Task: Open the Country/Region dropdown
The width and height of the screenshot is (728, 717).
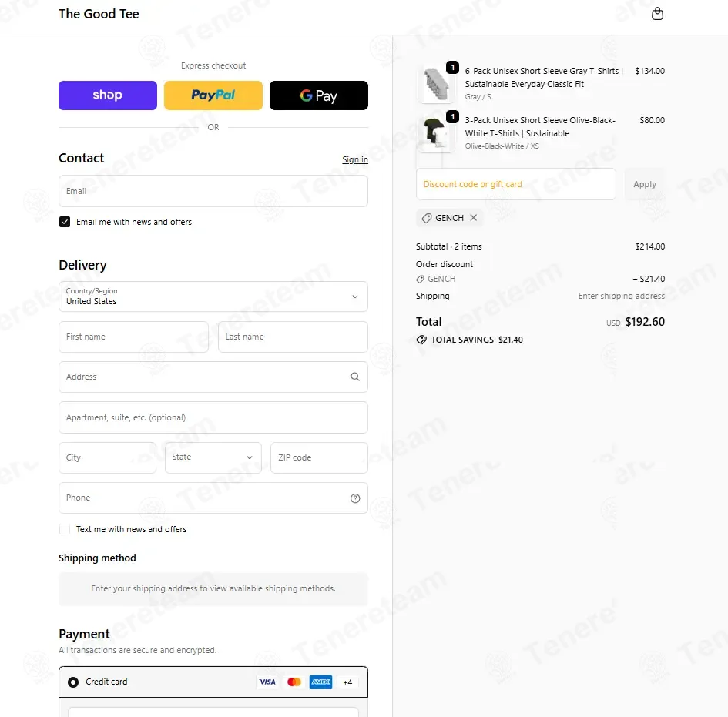Action: click(213, 297)
